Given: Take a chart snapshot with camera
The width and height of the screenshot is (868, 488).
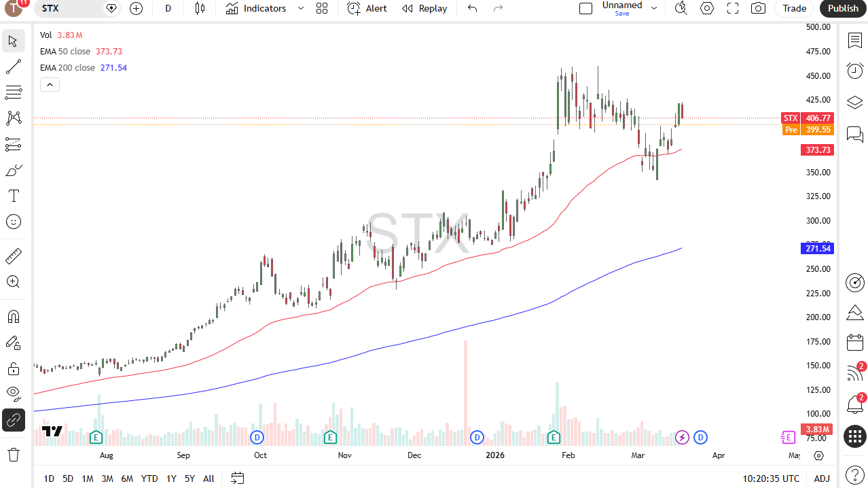Looking at the screenshot, I should 758,8.
